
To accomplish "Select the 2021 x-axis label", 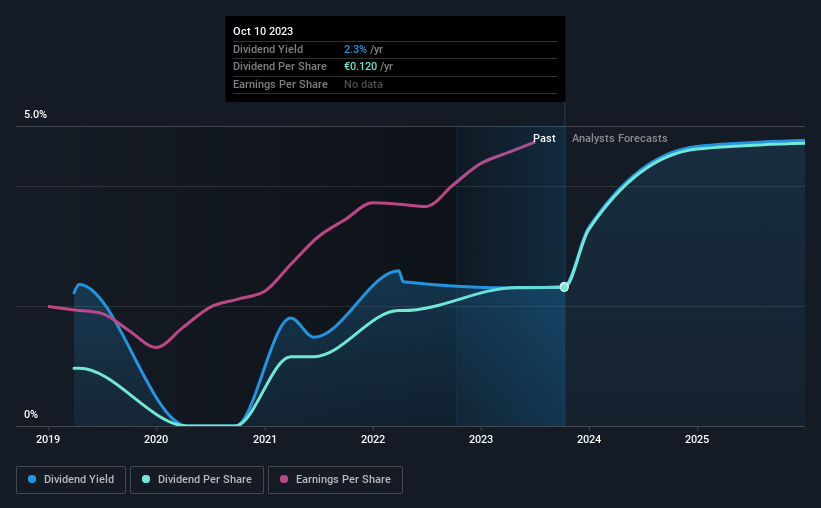I will pyautogui.click(x=264, y=439).
